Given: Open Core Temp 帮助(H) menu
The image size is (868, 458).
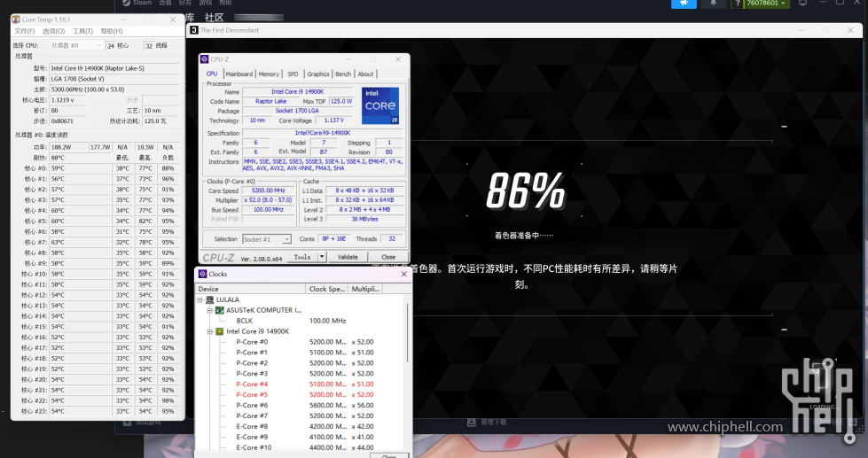Looking at the screenshot, I should click(112, 31).
